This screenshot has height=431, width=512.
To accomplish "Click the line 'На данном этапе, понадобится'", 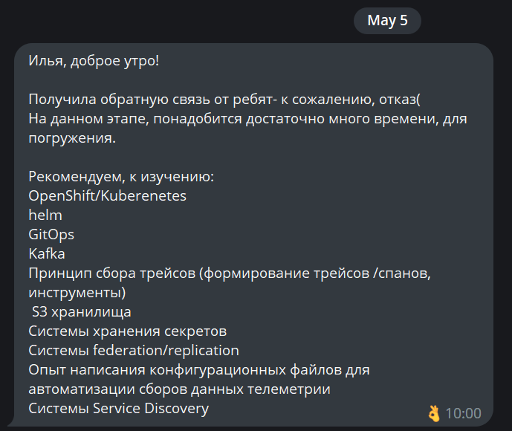I will [248, 119].
